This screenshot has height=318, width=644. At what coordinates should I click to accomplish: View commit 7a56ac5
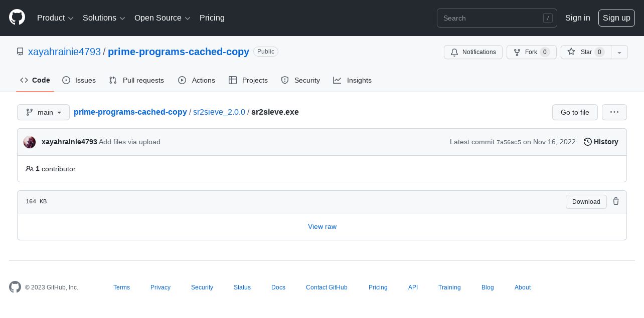tap(509, 142)
